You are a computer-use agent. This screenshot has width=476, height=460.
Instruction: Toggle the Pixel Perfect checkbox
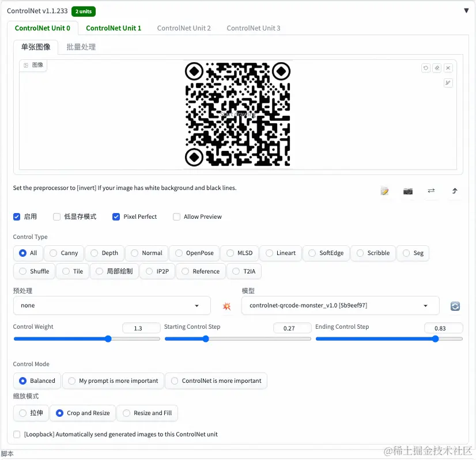click(116, 216)
